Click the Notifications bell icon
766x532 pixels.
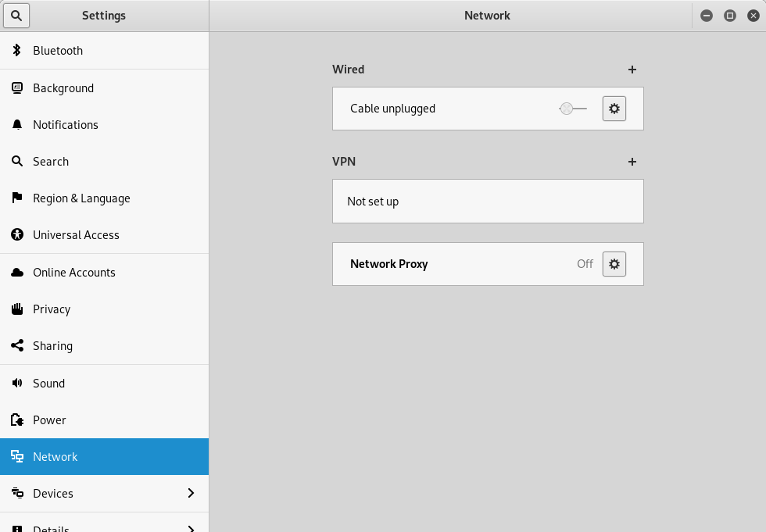pos(17,125)
